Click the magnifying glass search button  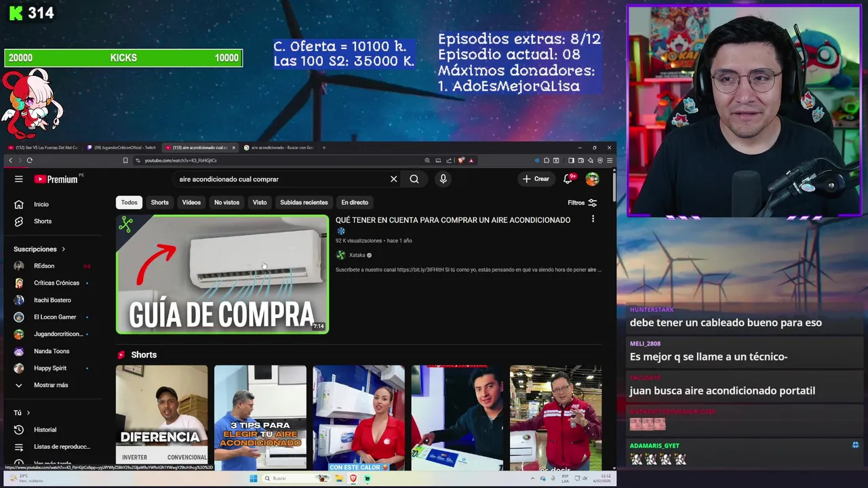414,179
